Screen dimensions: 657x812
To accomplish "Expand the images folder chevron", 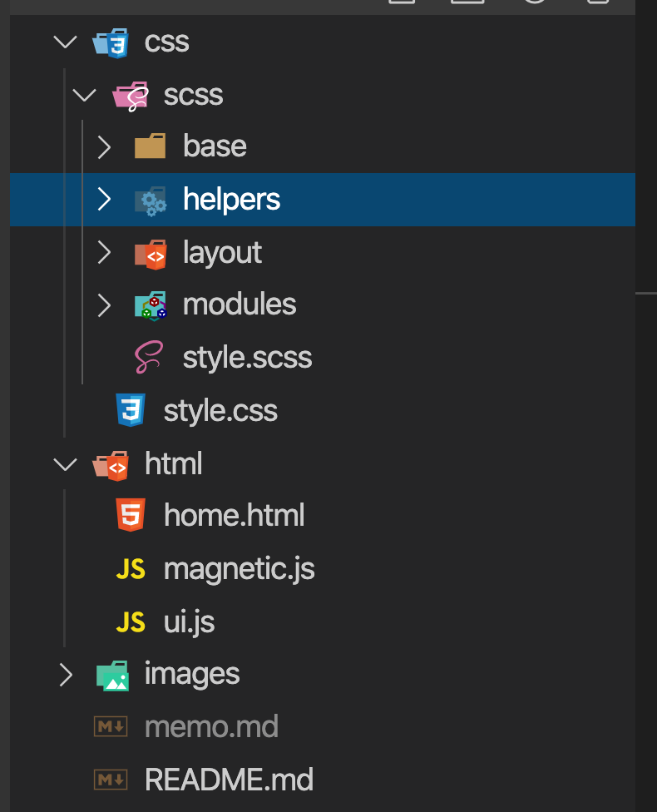I will pos(66,675).
